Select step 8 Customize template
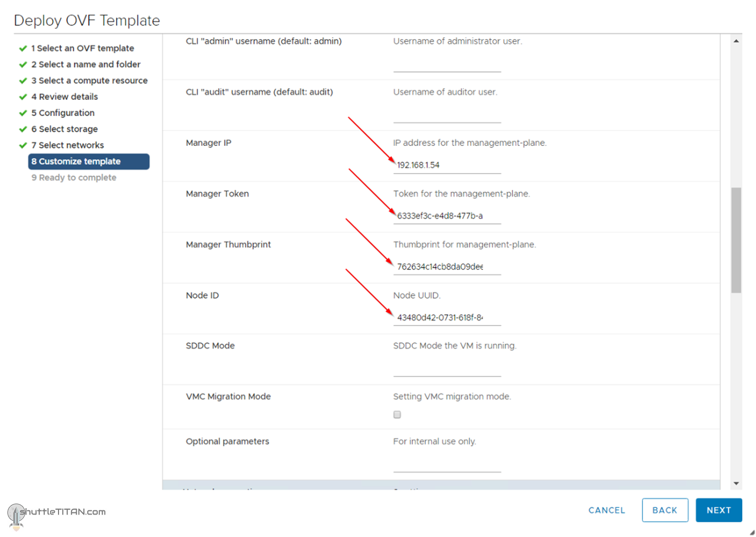 89,162
